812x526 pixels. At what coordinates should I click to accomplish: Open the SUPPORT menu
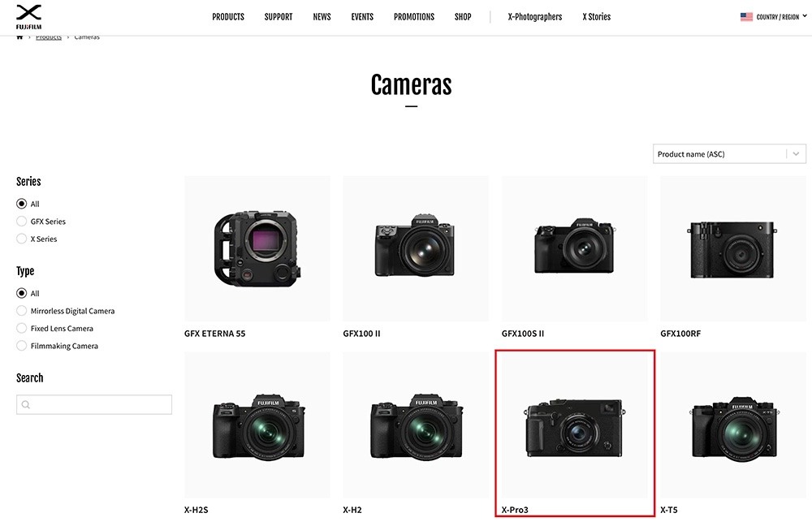pyautogui.click(x=279, y=16)
